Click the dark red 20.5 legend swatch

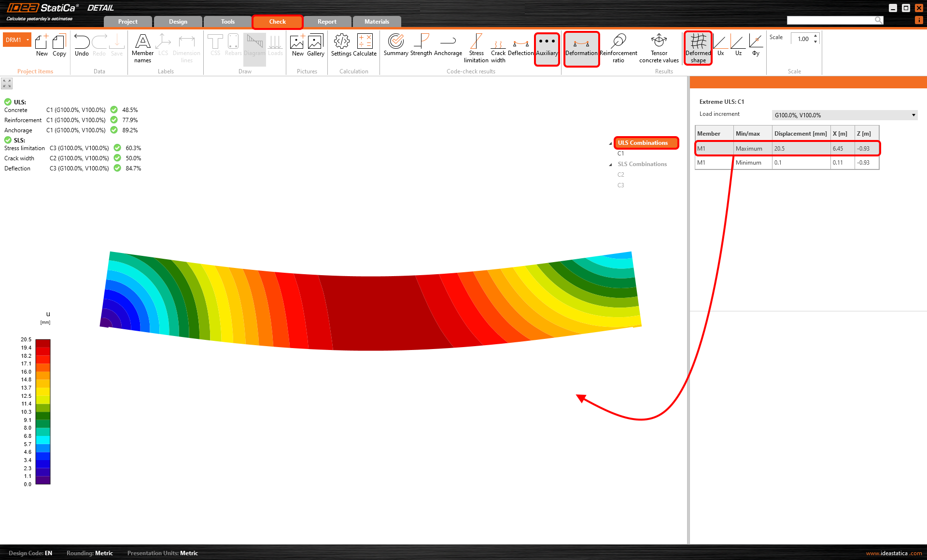(43, 343)
